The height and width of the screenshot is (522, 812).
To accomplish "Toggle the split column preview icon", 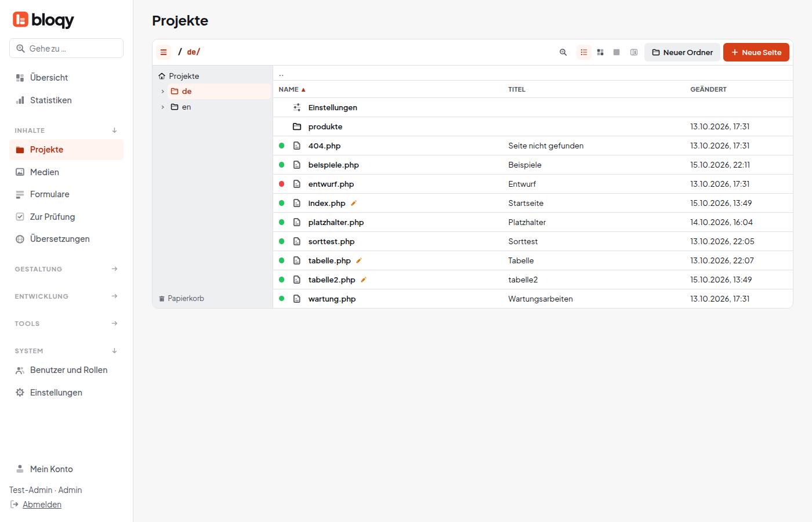I will click(x=634, y=52).
